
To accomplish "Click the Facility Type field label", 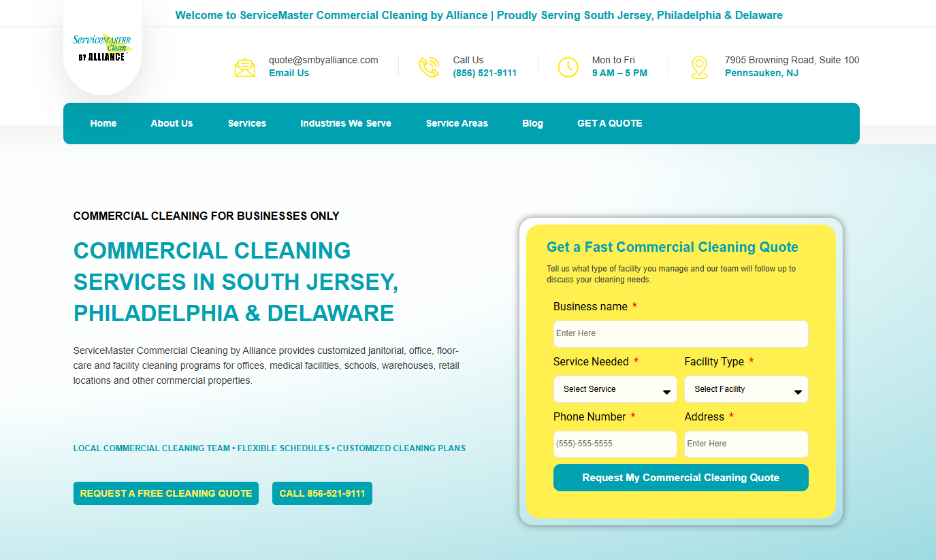I will pos(714,361).
